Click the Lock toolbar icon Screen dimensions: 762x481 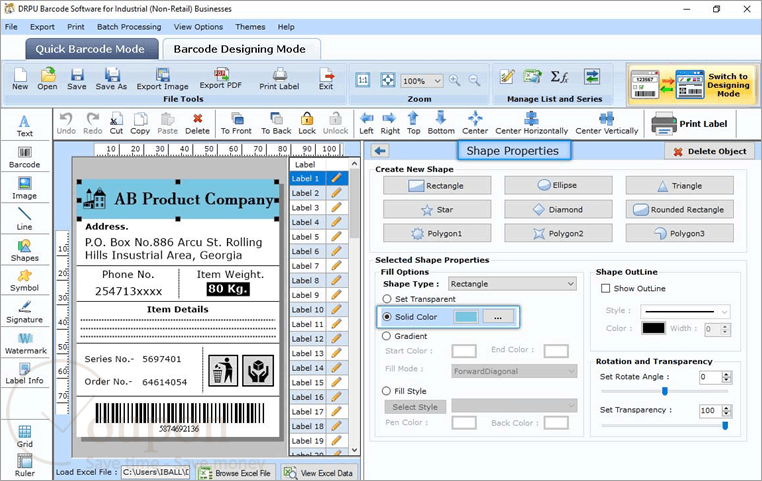(307, 123)
